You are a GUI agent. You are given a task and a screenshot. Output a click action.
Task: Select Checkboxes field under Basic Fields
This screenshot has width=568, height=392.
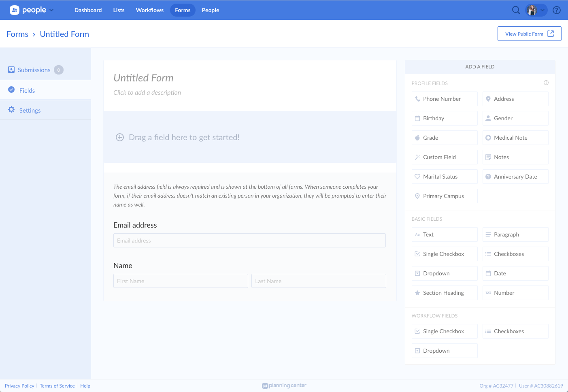[515, 254]
